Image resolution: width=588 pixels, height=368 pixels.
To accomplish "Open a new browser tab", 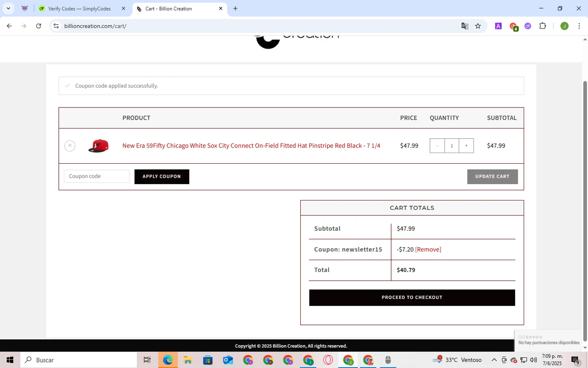I will click(235, 8).
